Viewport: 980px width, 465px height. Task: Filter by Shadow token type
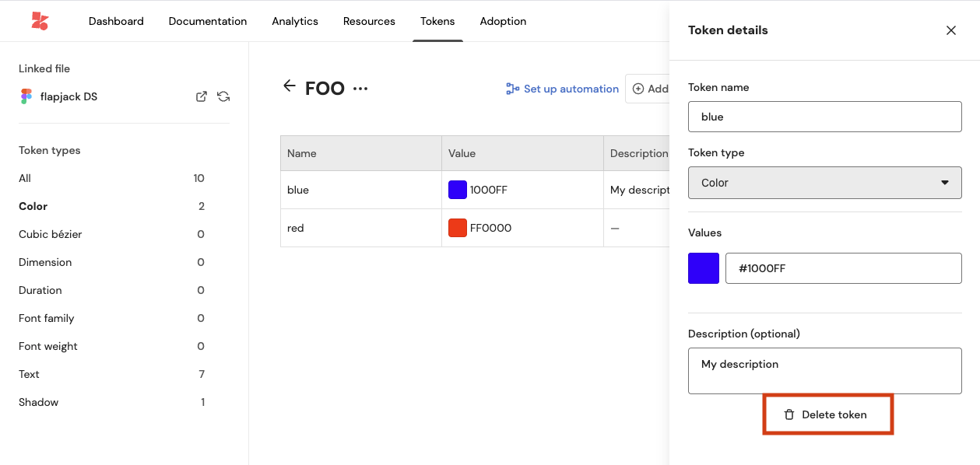(x=38, y=402)
